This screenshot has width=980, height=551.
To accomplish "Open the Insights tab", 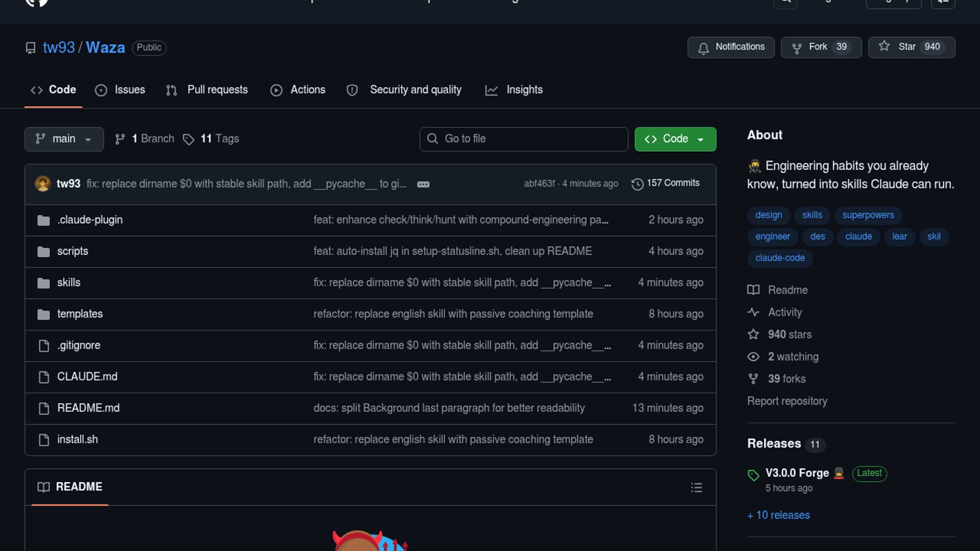I will point(514,90).
